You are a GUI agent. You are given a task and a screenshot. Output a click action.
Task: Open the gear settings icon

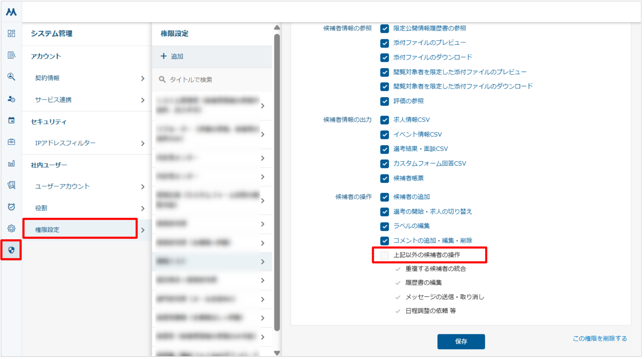tap(11, 229)
